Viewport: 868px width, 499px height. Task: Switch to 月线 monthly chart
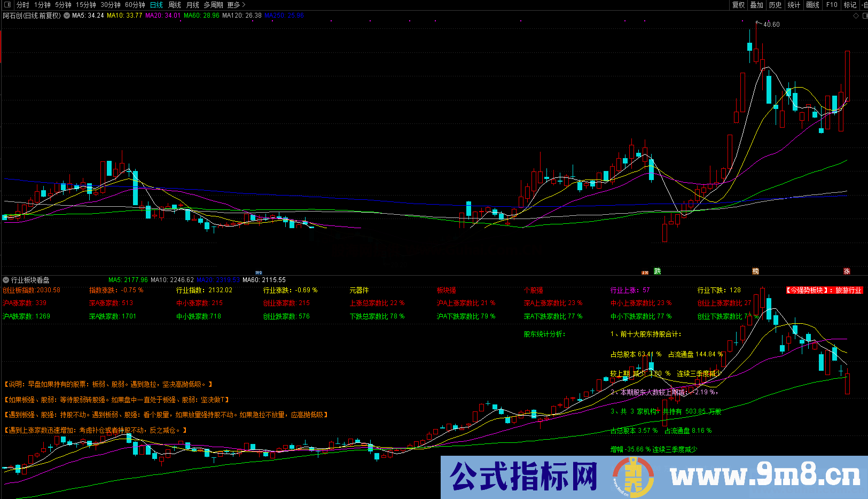coord(192,5)
